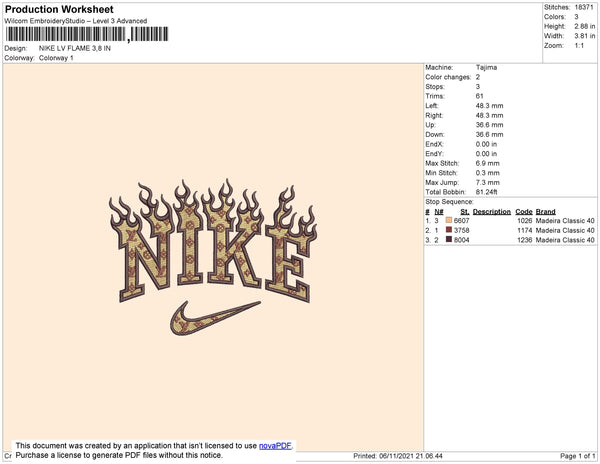Click the Total Bobbin value 81.24ft
The width and height of the screenshot is (600, 464).
coord(486,192)
